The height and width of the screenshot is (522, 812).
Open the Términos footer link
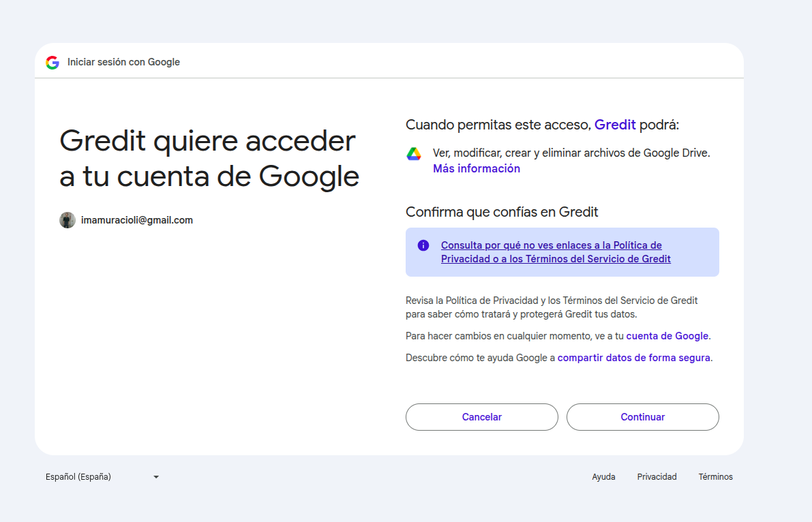(715, 477)
